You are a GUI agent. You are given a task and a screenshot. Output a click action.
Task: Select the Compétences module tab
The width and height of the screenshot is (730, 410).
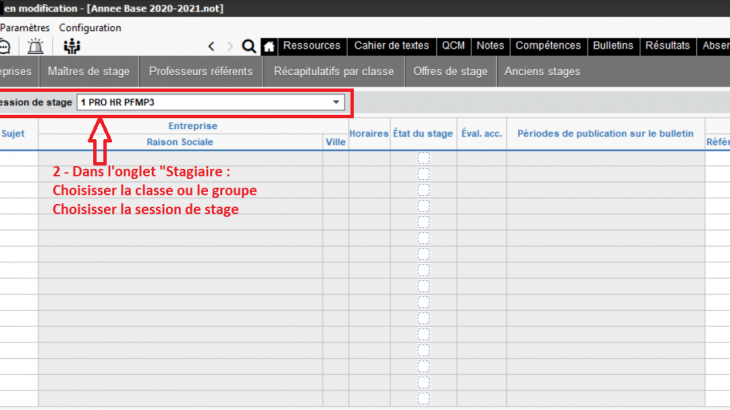point(547,46)
